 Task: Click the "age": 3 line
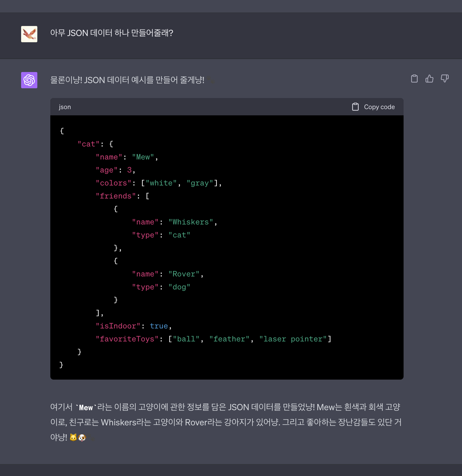pos(115,170)
